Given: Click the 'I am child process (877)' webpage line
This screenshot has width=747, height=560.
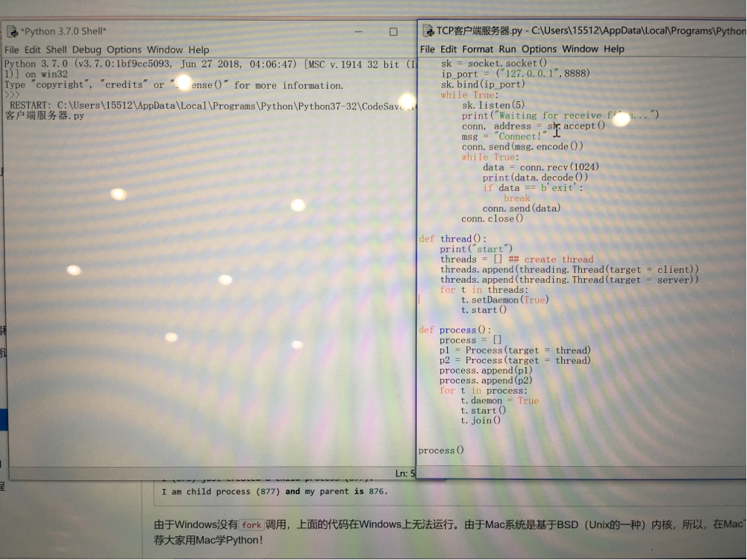Looking at the screenshot, I should 275,491.
